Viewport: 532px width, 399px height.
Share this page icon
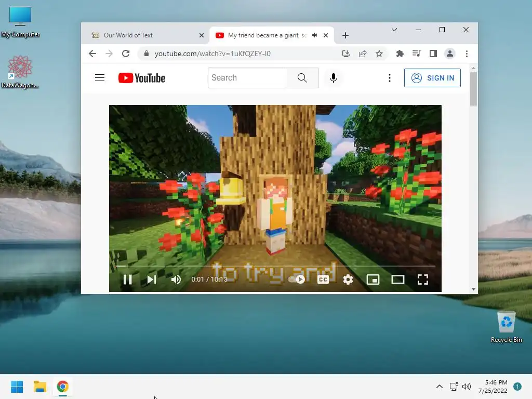coord(363,54)
